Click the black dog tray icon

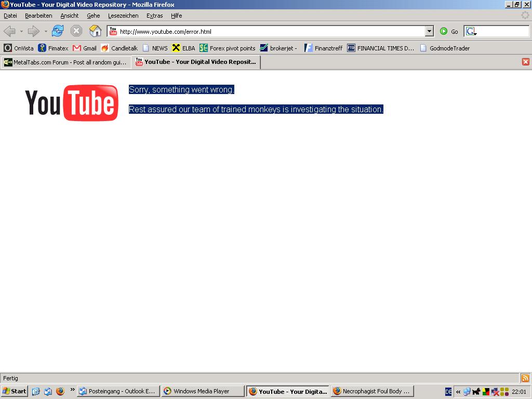(x=476, y=392)
